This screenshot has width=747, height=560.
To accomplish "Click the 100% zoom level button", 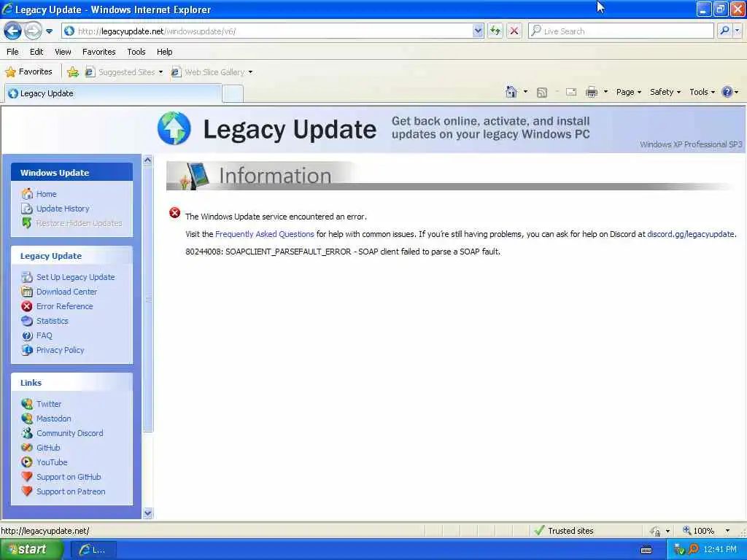I will [698, 531].
